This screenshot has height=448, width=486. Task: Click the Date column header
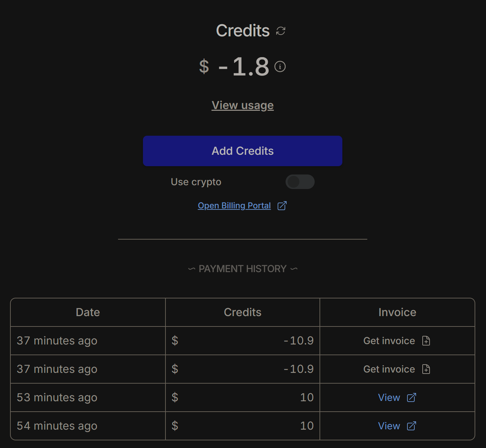[88, 312]
